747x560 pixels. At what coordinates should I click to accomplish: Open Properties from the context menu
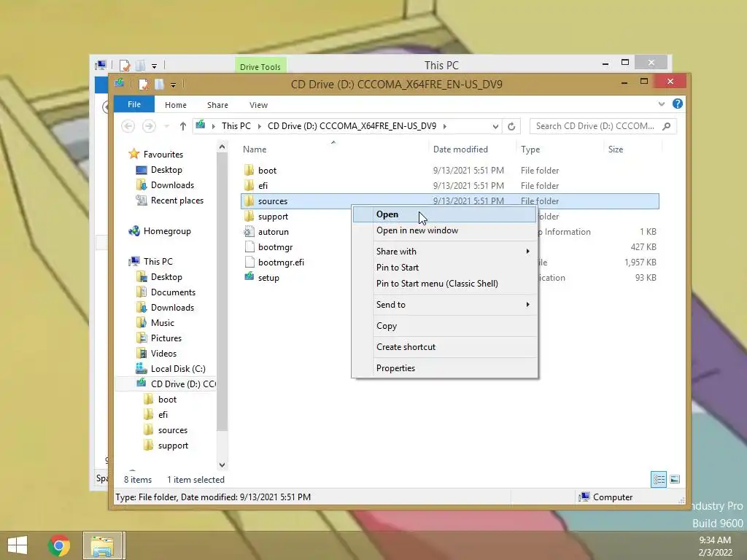tap(444, 368)
